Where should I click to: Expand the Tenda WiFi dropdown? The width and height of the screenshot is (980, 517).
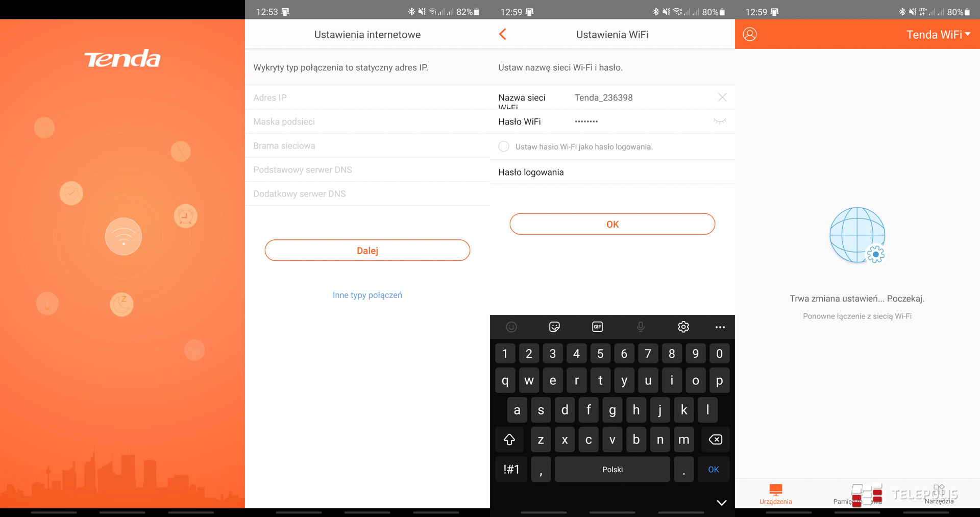pyautogui.click(x=938, y=34)
